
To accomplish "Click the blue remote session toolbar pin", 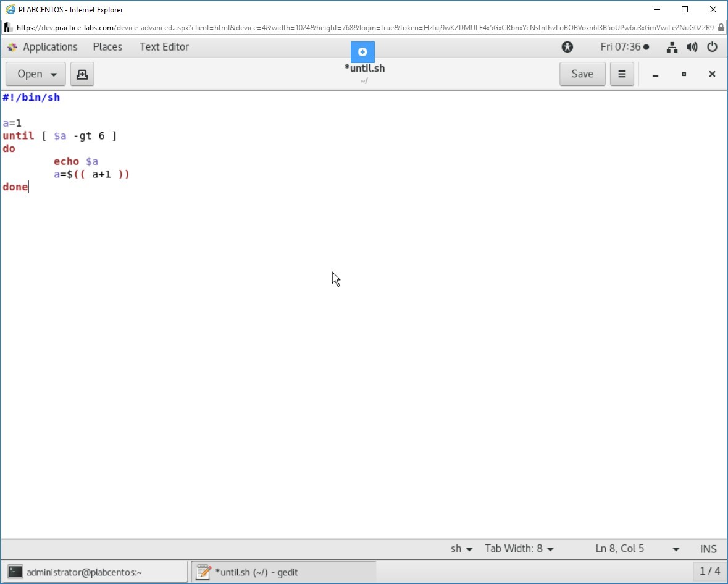I will 362,52.
